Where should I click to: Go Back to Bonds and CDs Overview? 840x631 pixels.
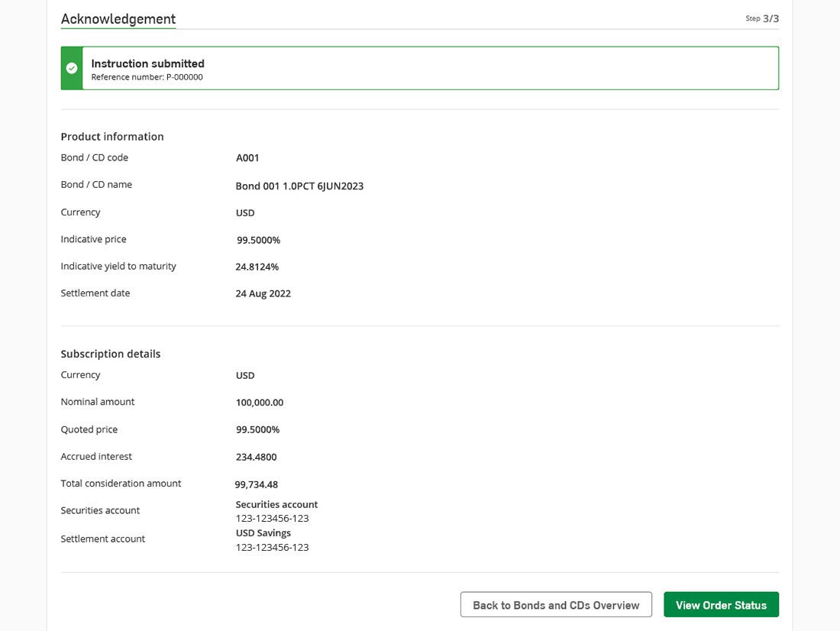click(x=556, y=605)
